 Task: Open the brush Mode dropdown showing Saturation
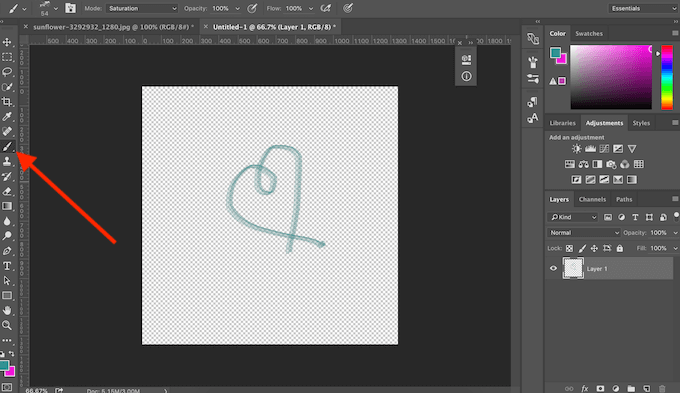point(142,8)
